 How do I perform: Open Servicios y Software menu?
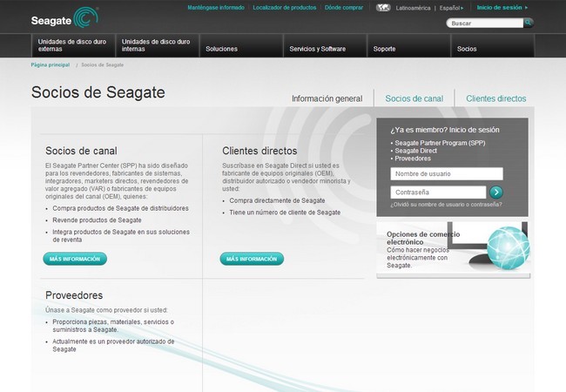(x=325, y=45)
